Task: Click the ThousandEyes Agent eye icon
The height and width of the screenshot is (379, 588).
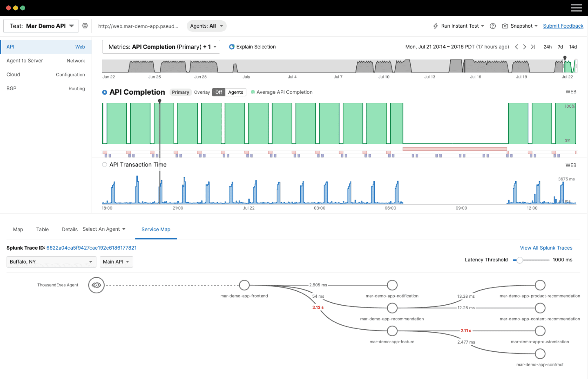Action: coord(96,285)
